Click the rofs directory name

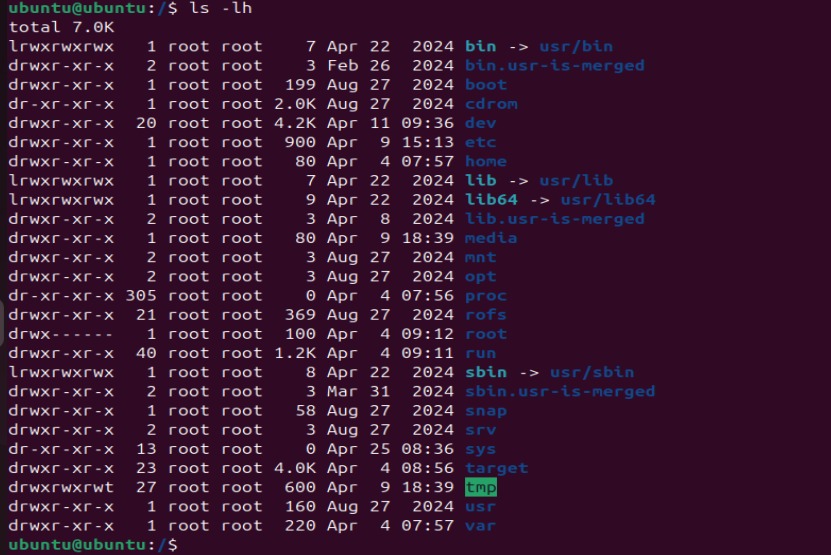pos(486,314)
